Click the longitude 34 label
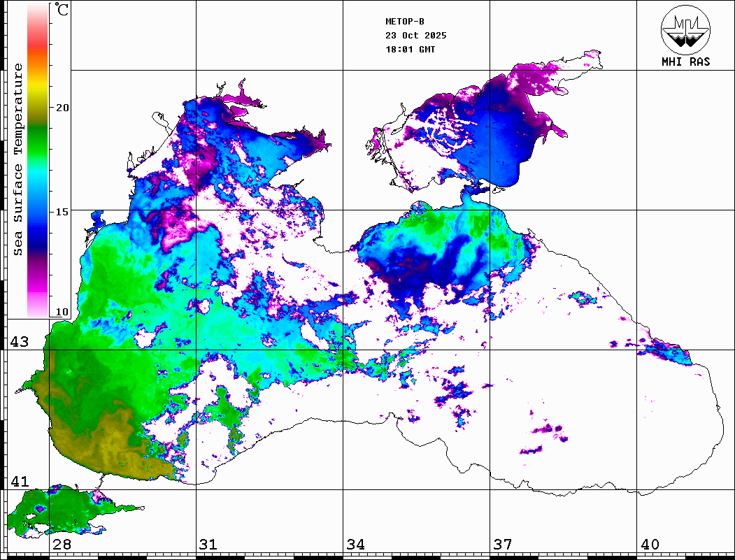Viewport: 735px width, 560px height. click(355, 545)
